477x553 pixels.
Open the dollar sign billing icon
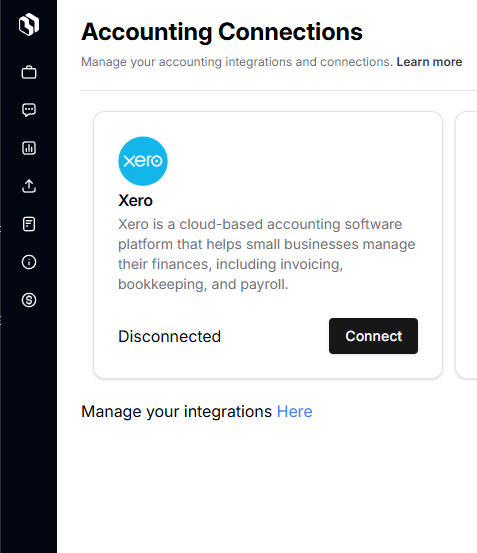[x=29, y=300]
